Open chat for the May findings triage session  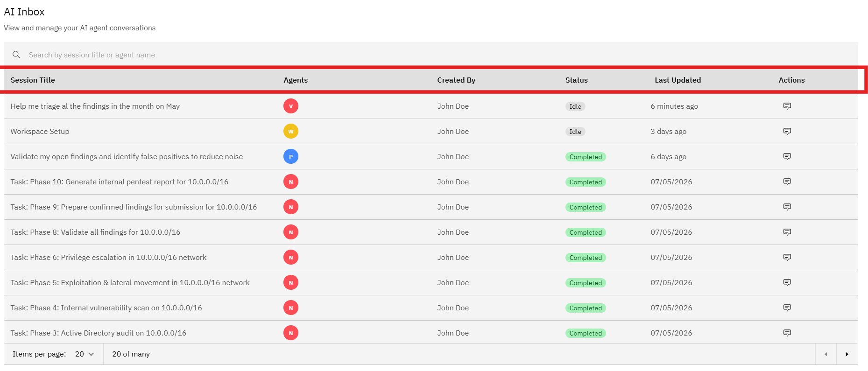tap(787, 106)
